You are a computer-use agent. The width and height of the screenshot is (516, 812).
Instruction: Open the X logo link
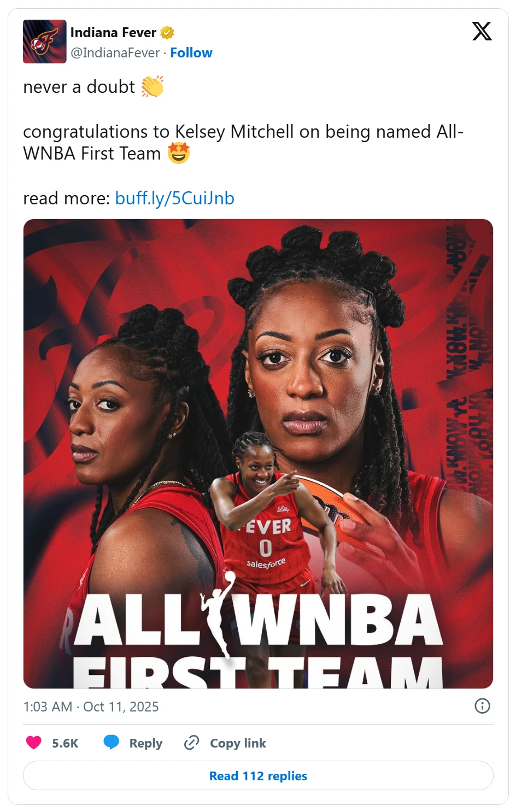coord(482,31)
